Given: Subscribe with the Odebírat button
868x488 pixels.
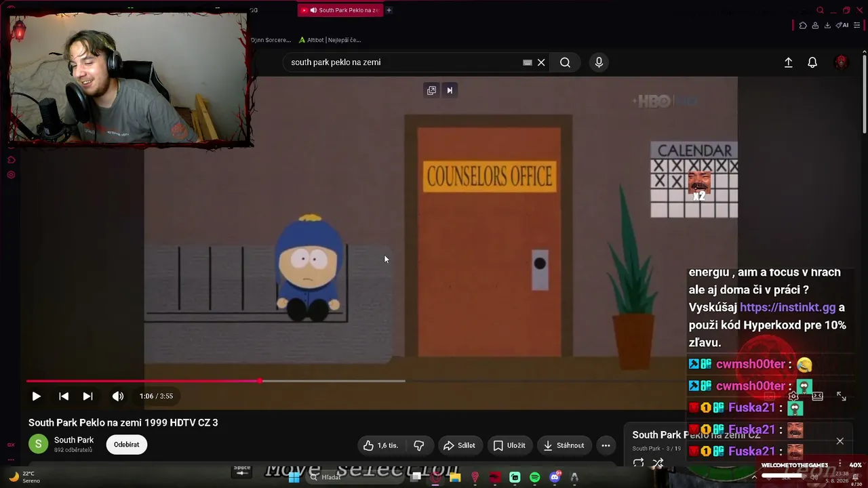Looking at the screenshot, I should [x=126, y=445].
